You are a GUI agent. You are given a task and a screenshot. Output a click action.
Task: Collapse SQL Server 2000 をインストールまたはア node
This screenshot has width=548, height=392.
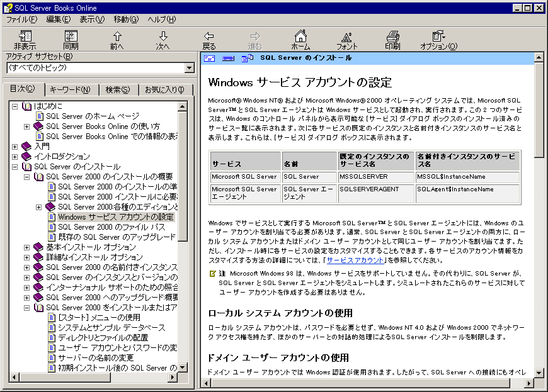(x=26, y=308)
